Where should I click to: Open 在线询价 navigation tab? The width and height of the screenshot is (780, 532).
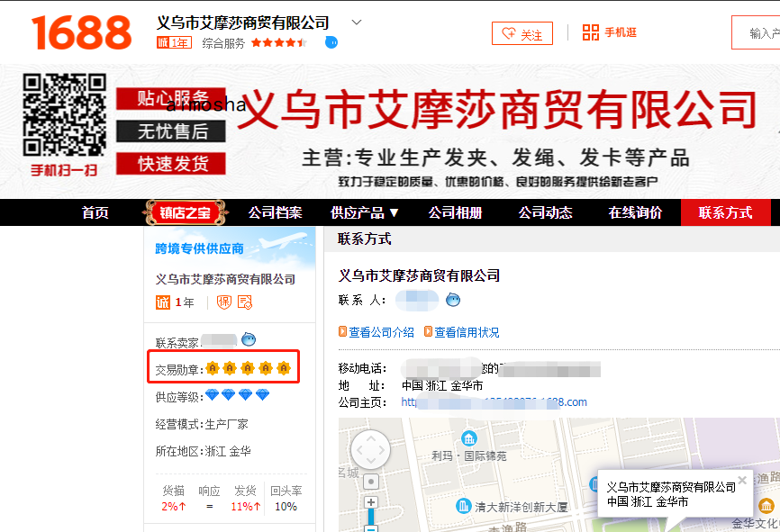[x=635, y=212]
